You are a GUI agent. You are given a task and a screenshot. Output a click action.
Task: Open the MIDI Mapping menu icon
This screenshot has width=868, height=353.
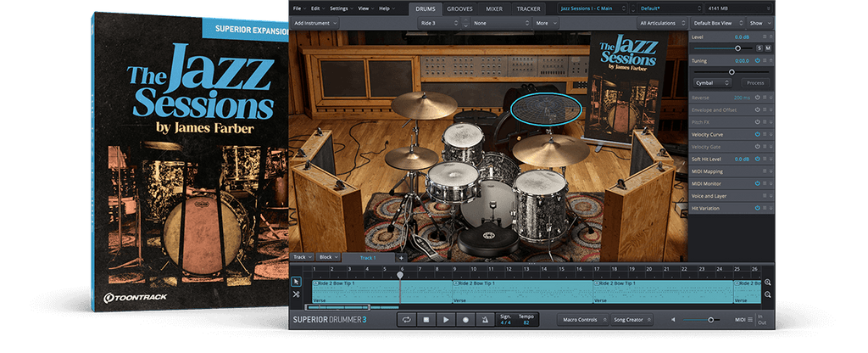click(x=765, y=171)
